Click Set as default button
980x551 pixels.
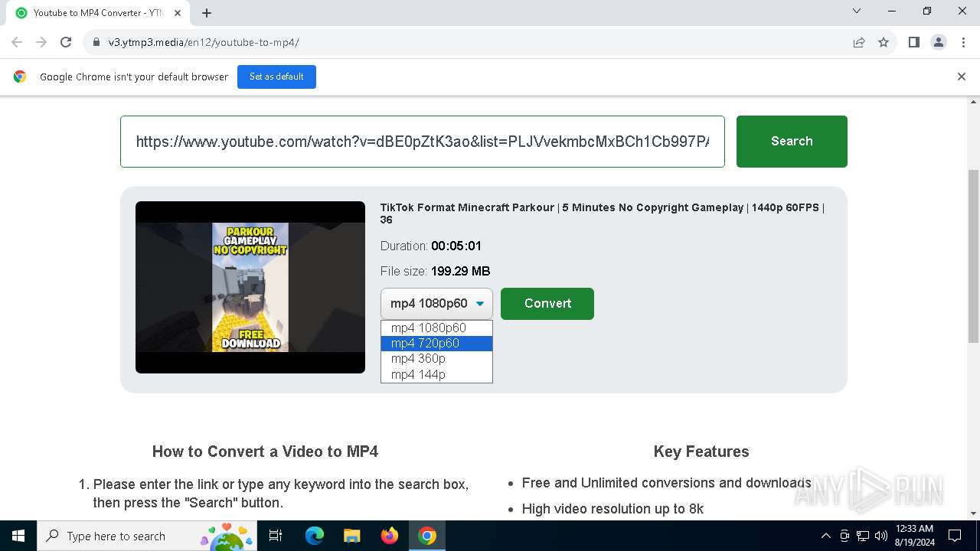276,77
